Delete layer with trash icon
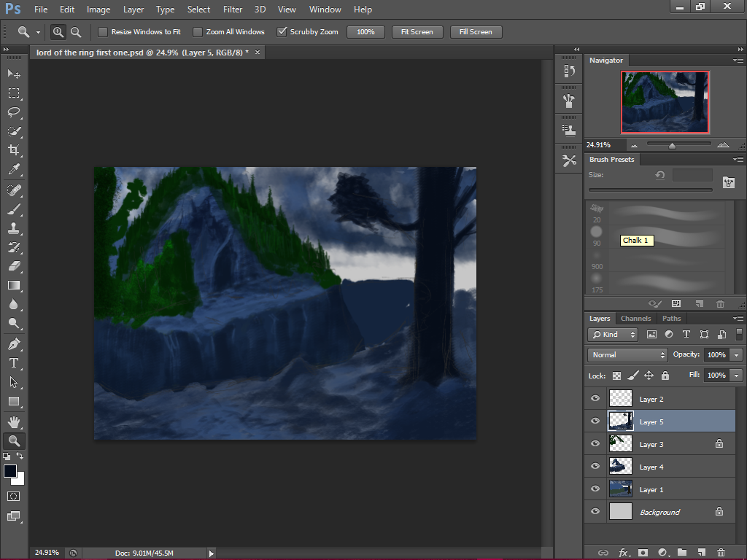The height and width of the screenshot is (560, 747). click(x=721, y=553)
